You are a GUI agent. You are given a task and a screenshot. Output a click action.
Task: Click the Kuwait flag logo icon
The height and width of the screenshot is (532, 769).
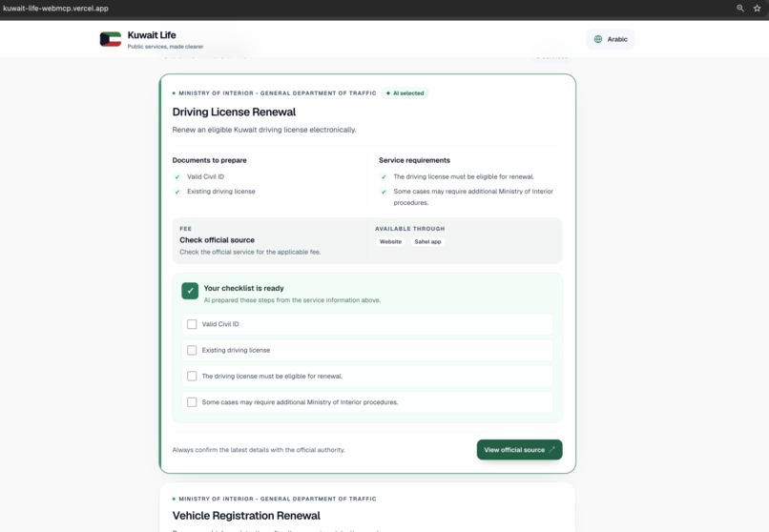tap(111, 39)
